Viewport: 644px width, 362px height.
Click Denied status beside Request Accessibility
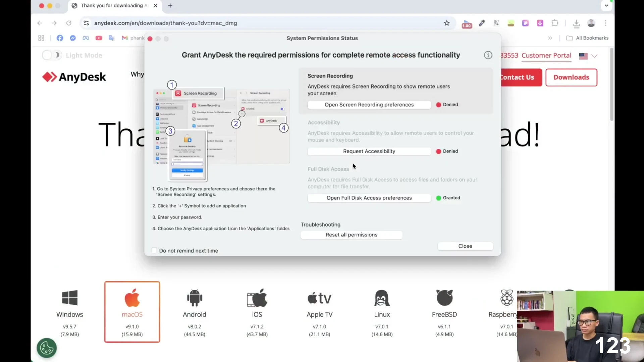tap(450, 151)
